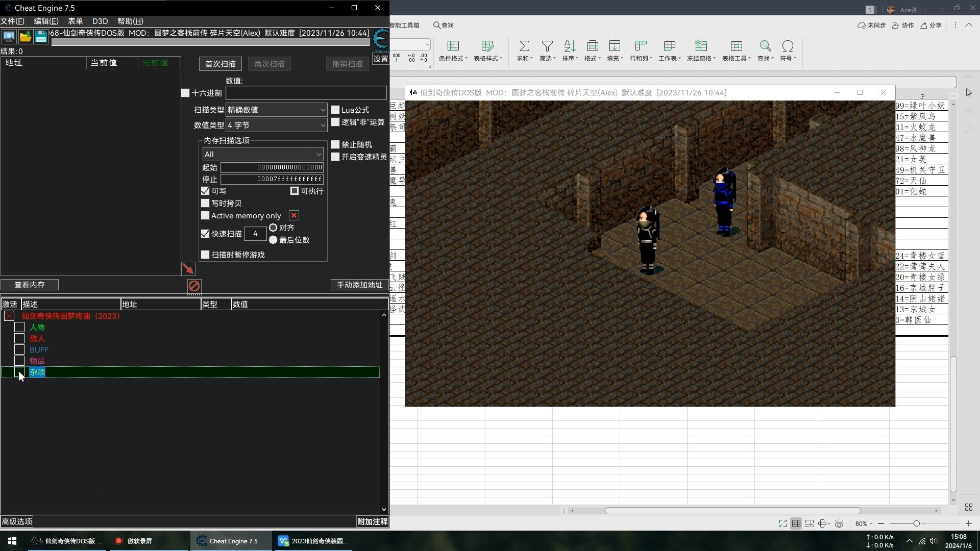
Task: Switch to 傲软录屏 taskbar item
Action: click(148, 541)
